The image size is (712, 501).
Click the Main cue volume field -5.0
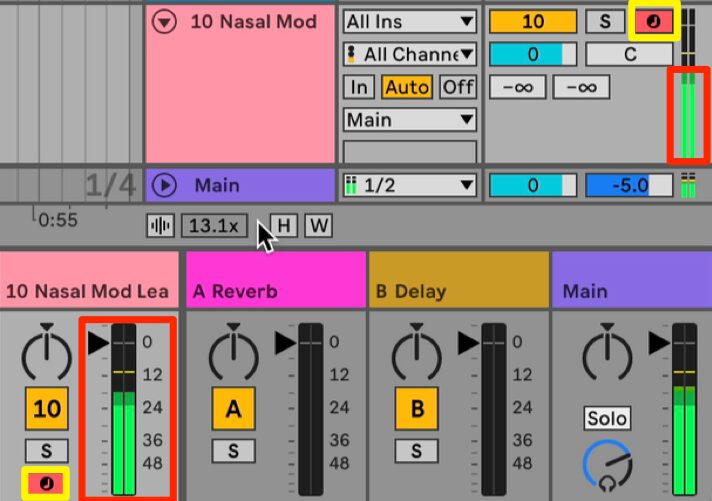629,185
